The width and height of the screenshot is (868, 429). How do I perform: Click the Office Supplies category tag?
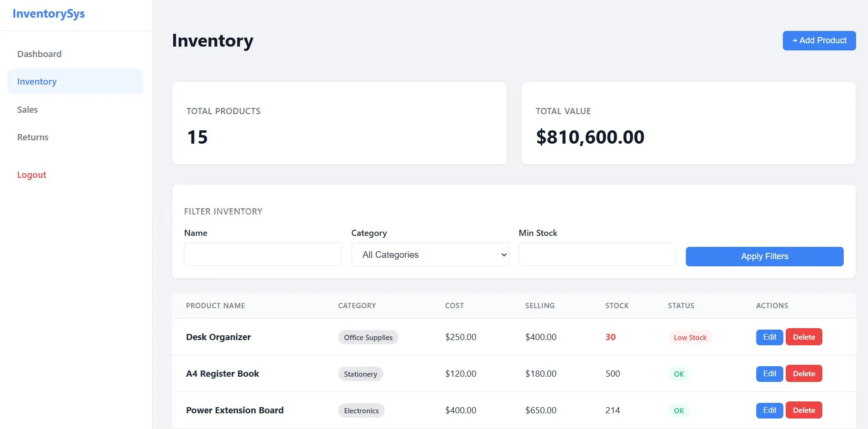pyautogui.click(x=368, y=337)
